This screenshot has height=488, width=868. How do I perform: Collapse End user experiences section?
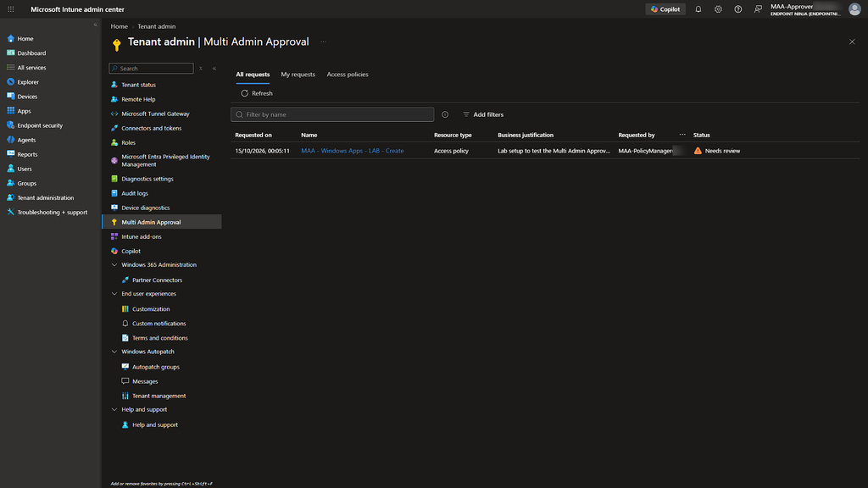tap(114, 294)
